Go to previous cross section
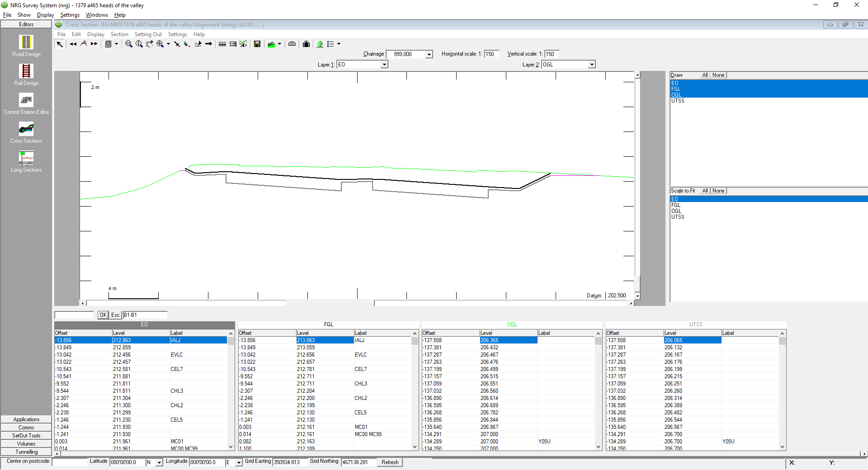 tap(73, 44)
